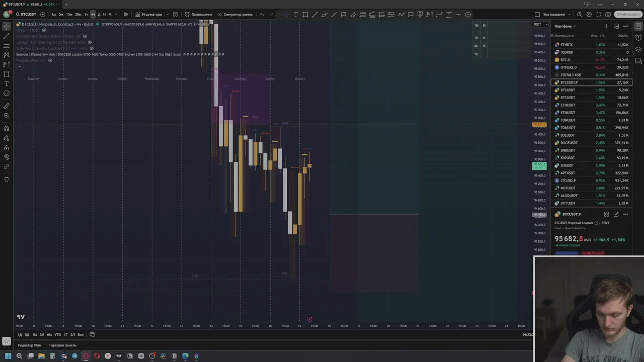Open the go-to-date calendar icon

point(92,335)
